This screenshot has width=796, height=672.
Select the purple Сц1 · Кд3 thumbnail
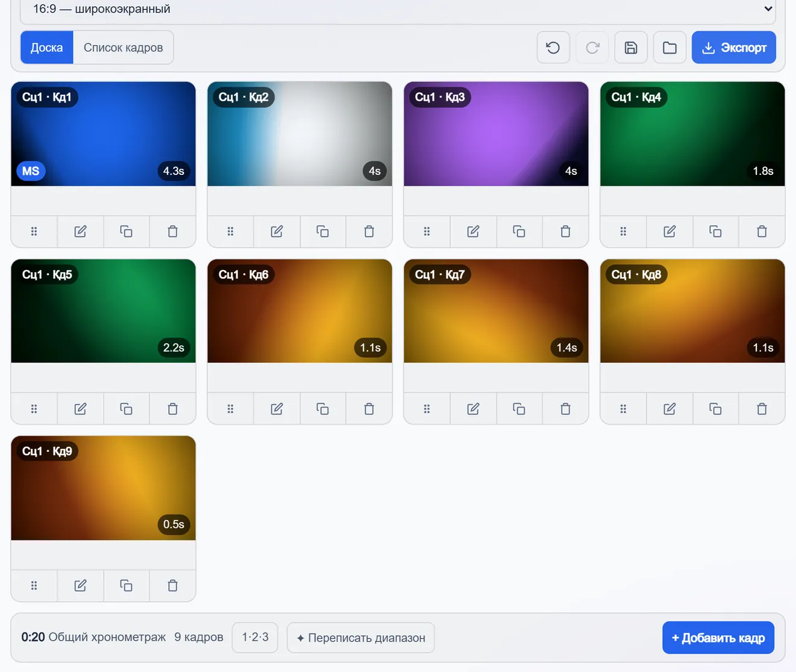click(x=496, y=134)
